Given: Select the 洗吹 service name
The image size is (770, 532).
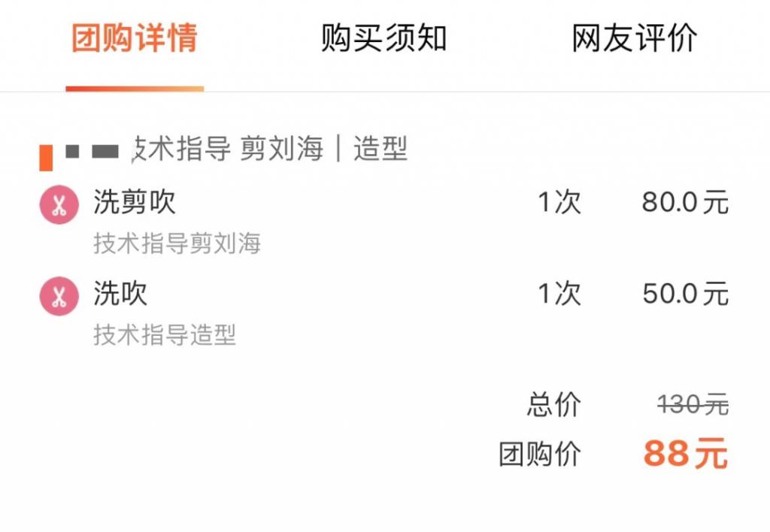Looking at the screenshot, I should click(120, 294).
